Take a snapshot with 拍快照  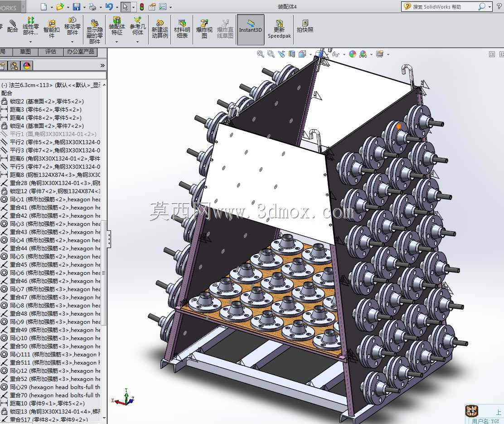tap(305, 26)
